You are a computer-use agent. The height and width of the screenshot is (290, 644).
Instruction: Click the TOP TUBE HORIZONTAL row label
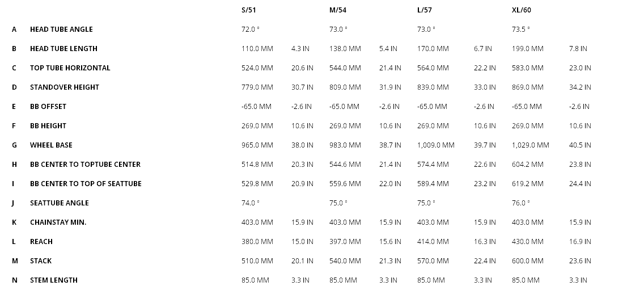pyautogui.click(x=70, y=68)
